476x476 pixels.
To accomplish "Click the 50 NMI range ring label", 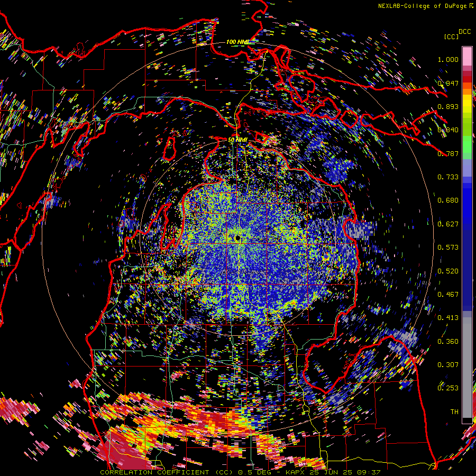I will (x=237, y=140).
